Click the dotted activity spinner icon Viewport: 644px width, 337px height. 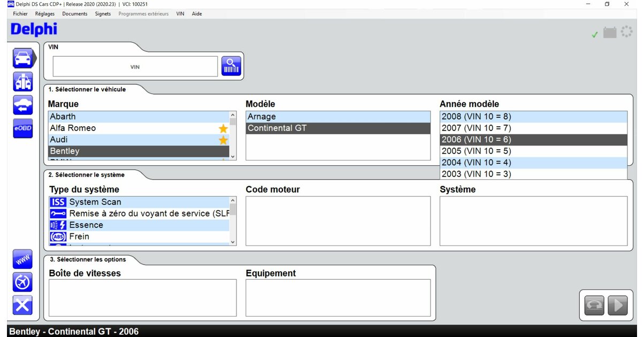(626, 32)
